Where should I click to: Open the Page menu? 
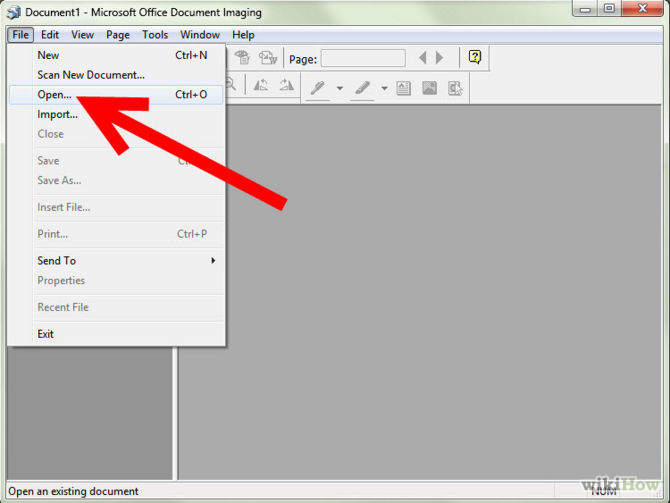(118, 35)
